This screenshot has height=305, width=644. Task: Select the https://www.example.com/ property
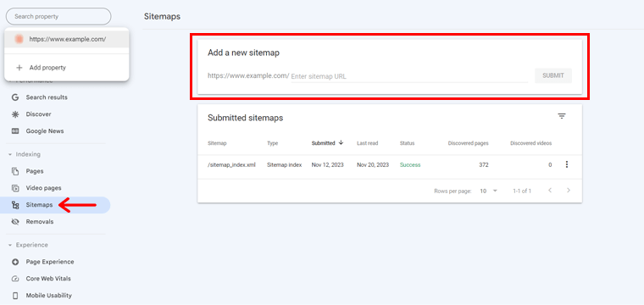point(67,40)
